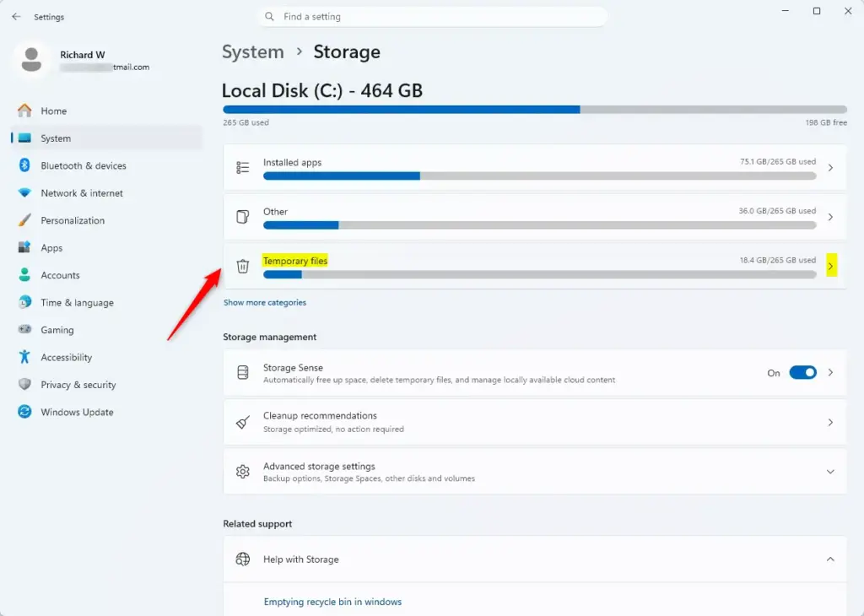Click Show more categories link
This screenshot has width=864, height=616.
pyautogui.click(x=264, y=302)
